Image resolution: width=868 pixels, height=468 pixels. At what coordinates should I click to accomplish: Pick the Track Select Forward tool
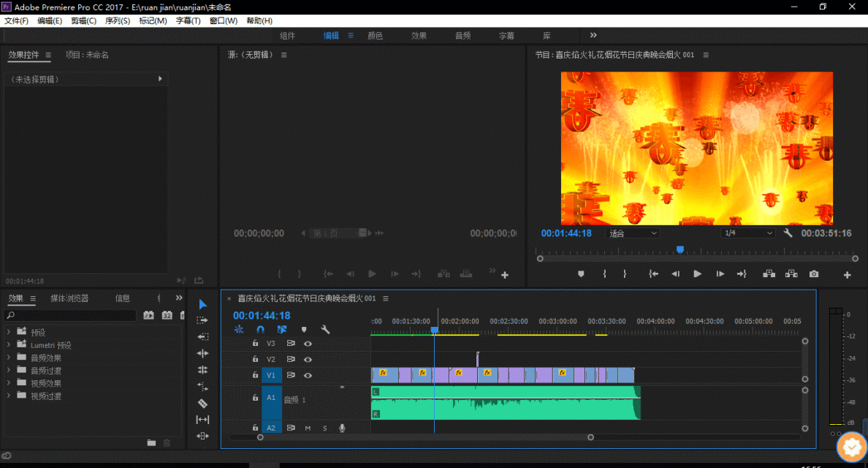(202, 320)
